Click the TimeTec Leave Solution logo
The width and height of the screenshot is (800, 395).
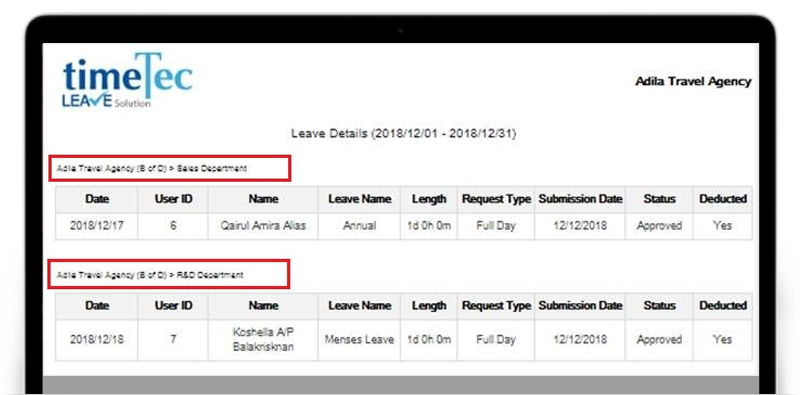click(127, 80)
